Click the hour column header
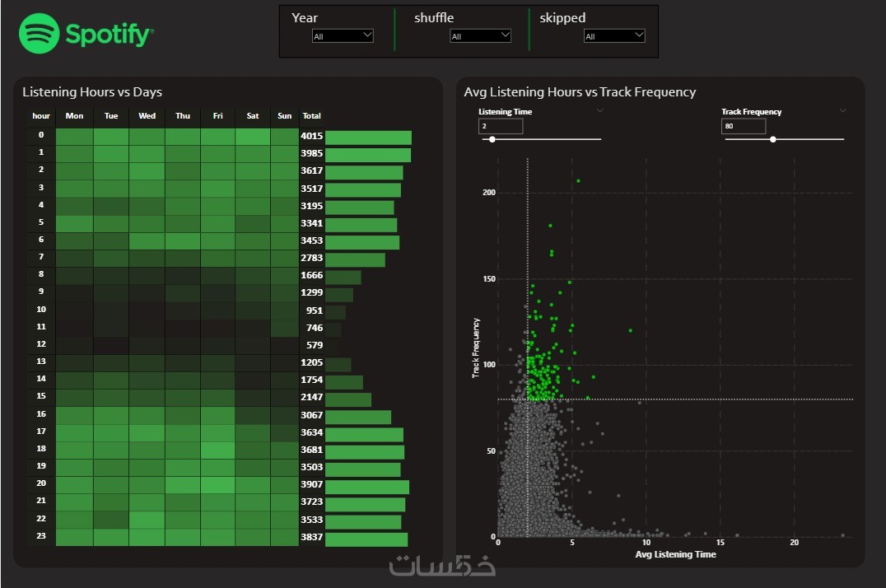 coord(41,116)
